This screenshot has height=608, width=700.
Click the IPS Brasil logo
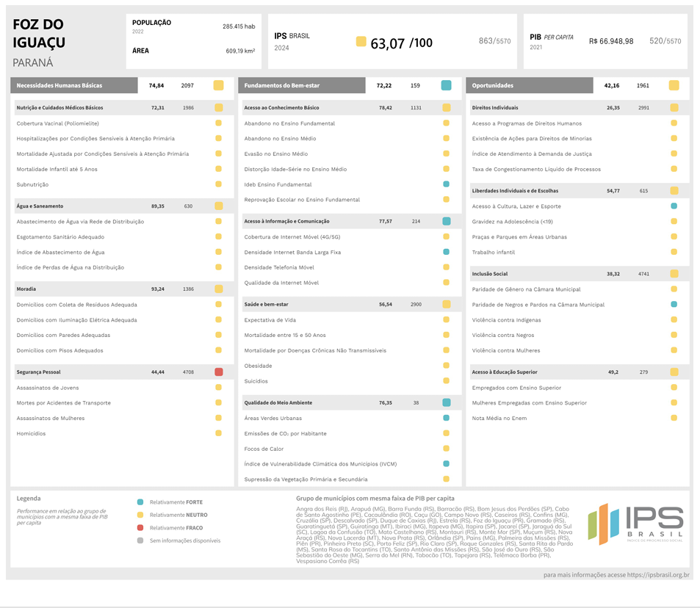click(635, 524)
